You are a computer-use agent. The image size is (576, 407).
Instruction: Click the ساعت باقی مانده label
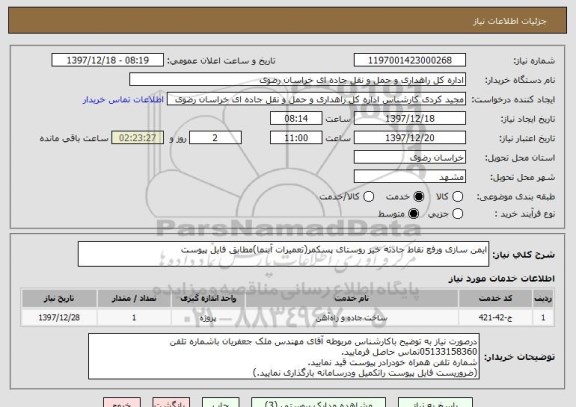74,138
